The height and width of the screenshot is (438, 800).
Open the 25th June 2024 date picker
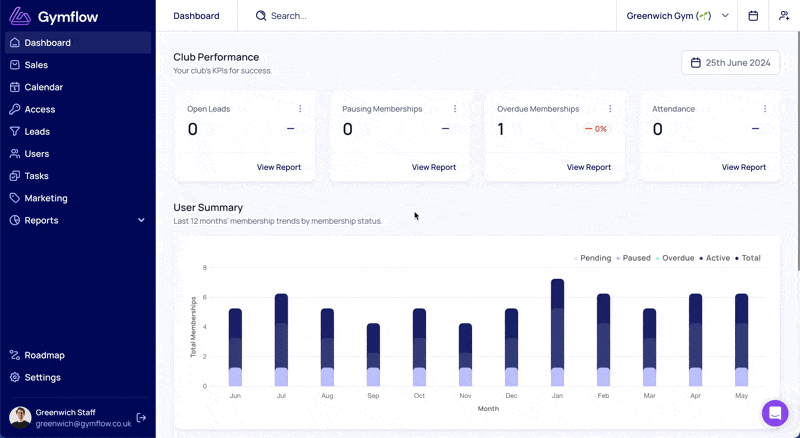tap(731, 63)
